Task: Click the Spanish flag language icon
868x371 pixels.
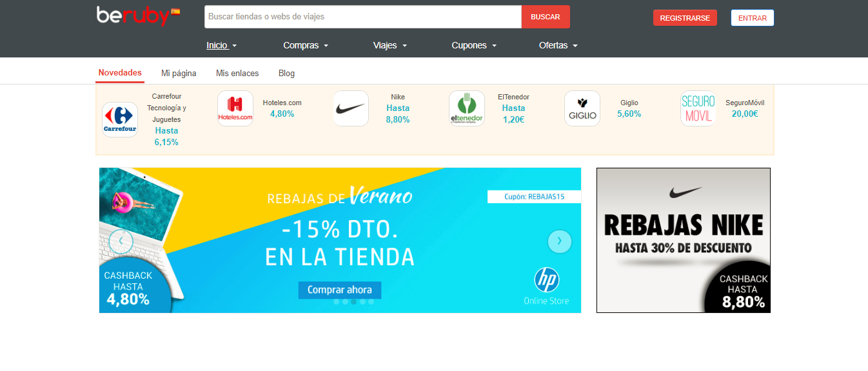Action: point(175,12)
